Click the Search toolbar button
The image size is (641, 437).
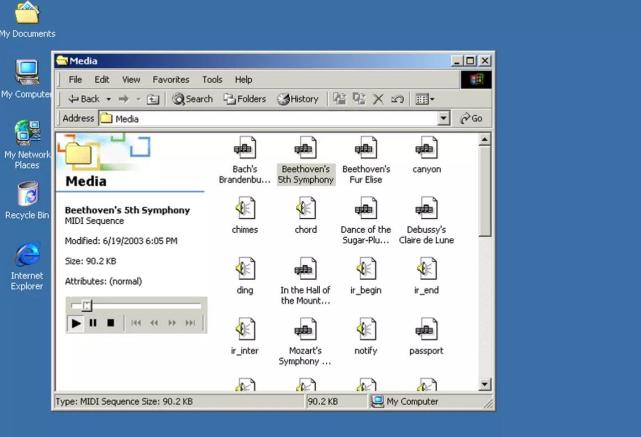point(192,99)
